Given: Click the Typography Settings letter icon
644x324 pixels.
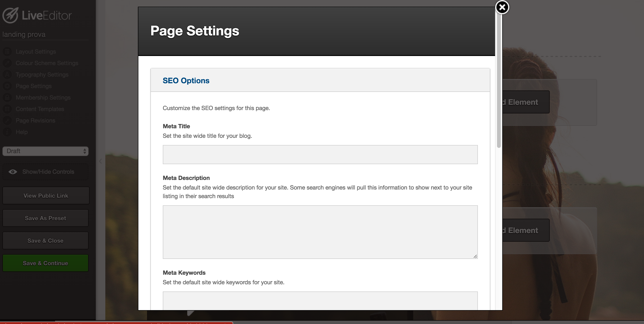Looking at the screenshot, I should tap(7, 74).
